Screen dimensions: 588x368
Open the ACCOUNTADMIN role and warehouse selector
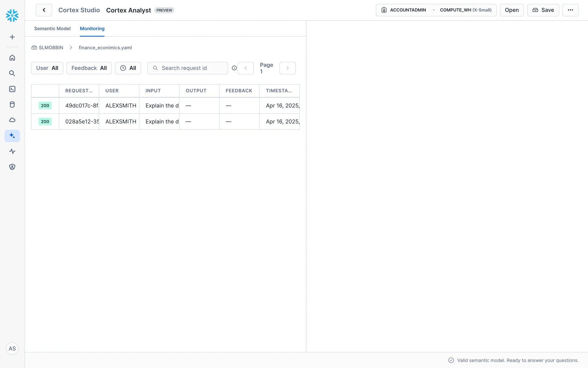(436, 10)
